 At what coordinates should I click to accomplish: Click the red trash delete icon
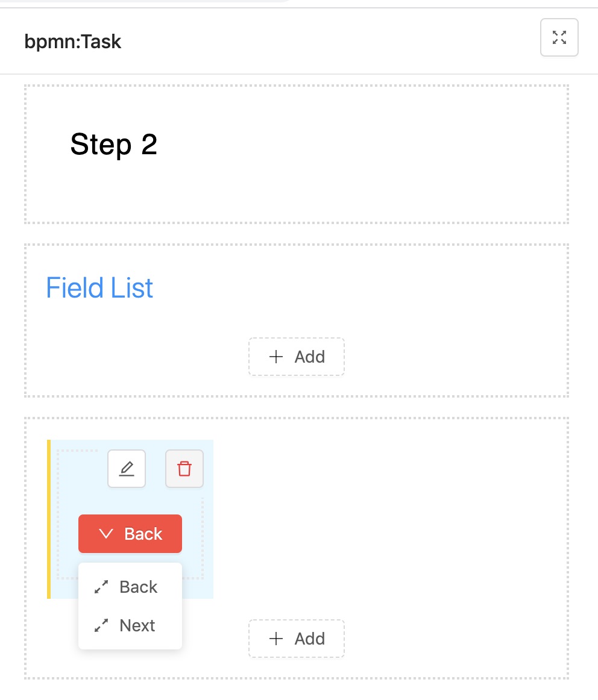(184, 469)
